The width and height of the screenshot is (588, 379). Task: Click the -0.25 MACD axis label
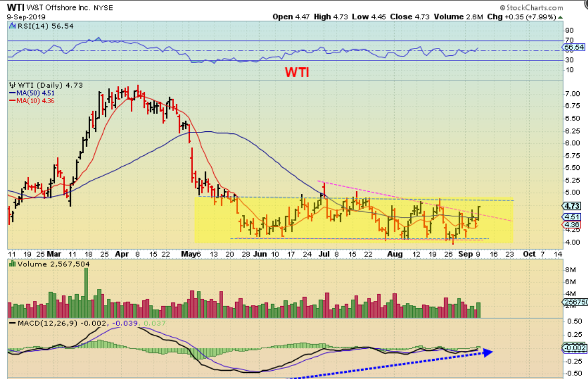(573, 361)
